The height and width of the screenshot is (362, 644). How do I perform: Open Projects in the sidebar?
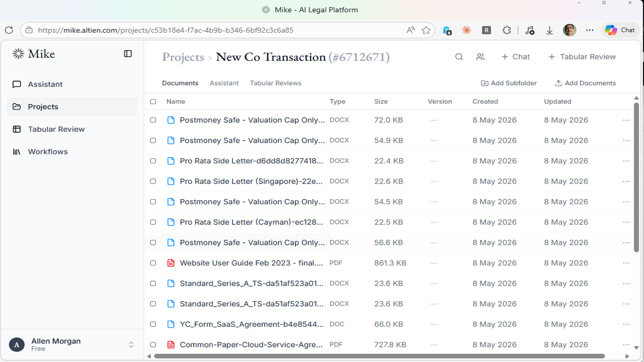72,107
